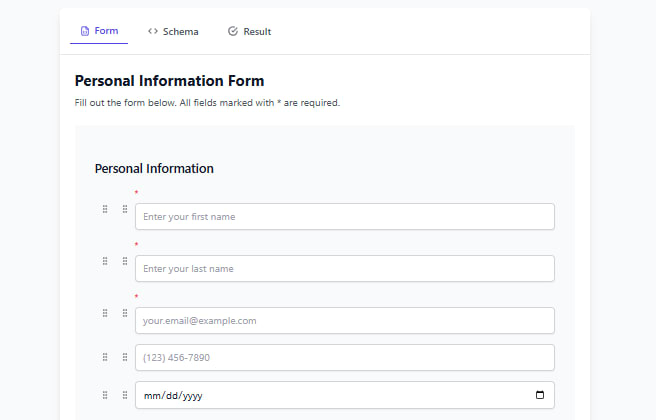Click the inner drag handle next to the first name field
The image size is (656, 420).
tap(125, 209)
